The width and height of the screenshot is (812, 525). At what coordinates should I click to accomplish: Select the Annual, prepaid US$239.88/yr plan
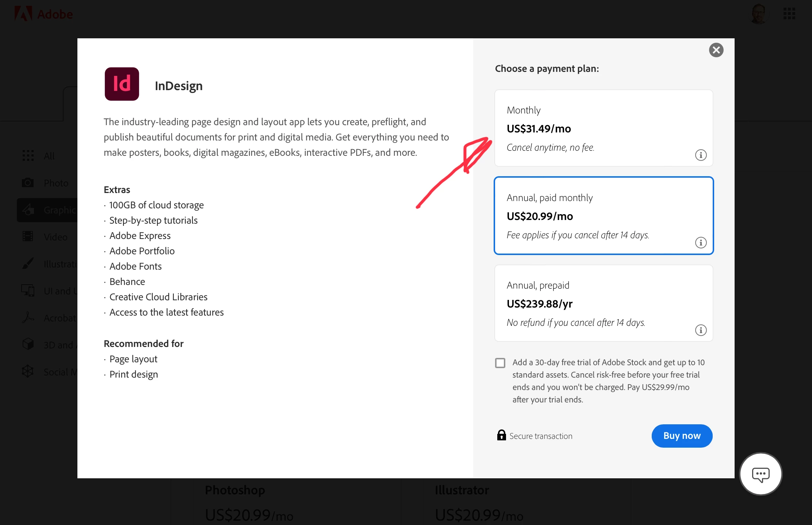pos(603,303)
